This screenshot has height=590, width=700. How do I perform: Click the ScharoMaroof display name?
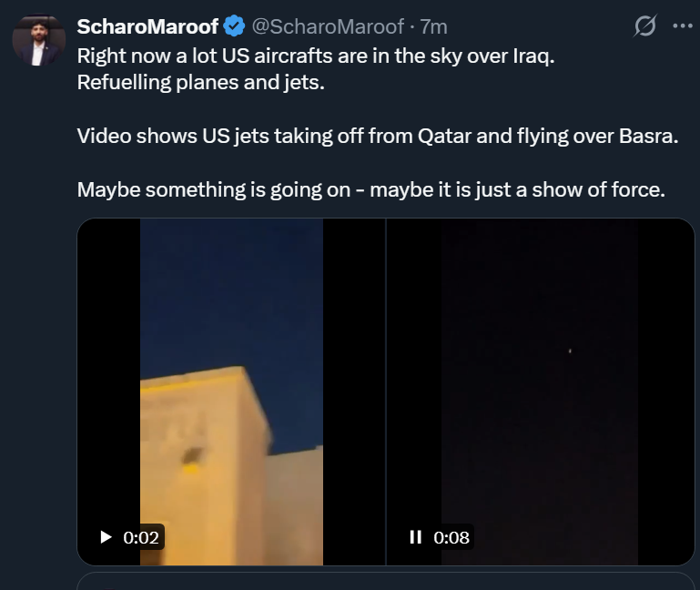point(147,26)
